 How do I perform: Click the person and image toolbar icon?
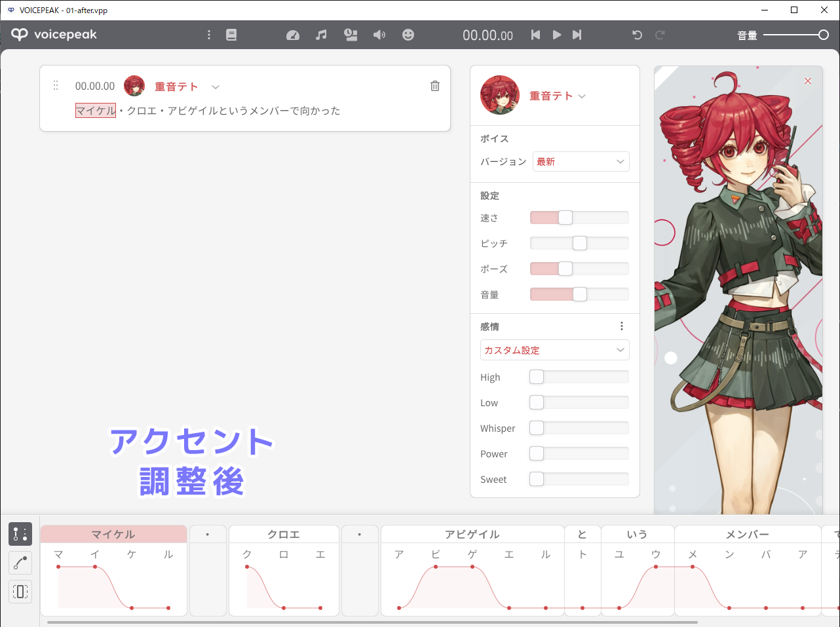click(351, 35)
